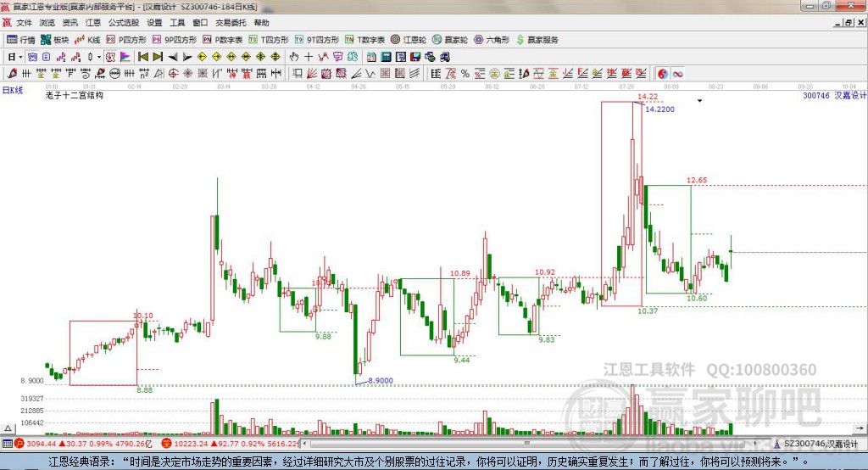Open the 设置 menu
The image size is (868, 470).
point(154,23)
